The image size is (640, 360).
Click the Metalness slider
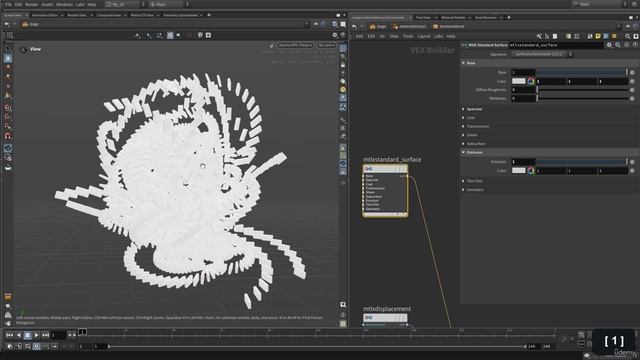tap(582, 98)
